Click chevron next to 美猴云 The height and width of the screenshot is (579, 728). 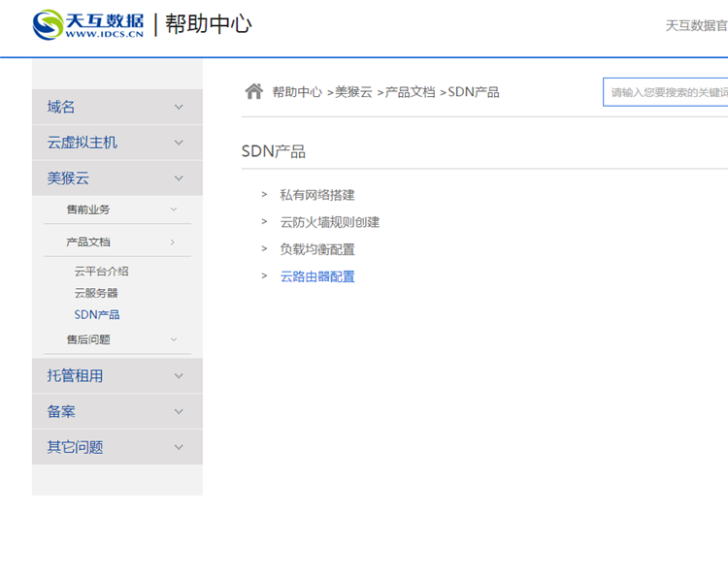(x=179, y=178)
